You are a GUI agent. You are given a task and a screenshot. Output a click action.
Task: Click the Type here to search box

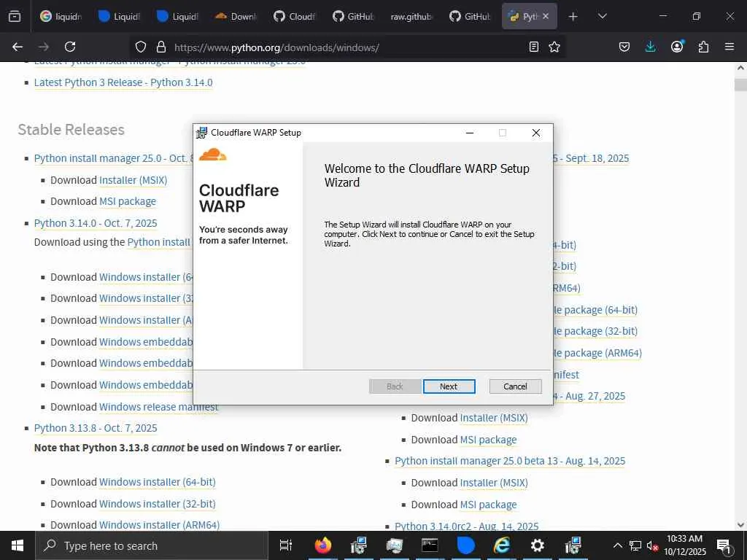(x=152, y=545)
